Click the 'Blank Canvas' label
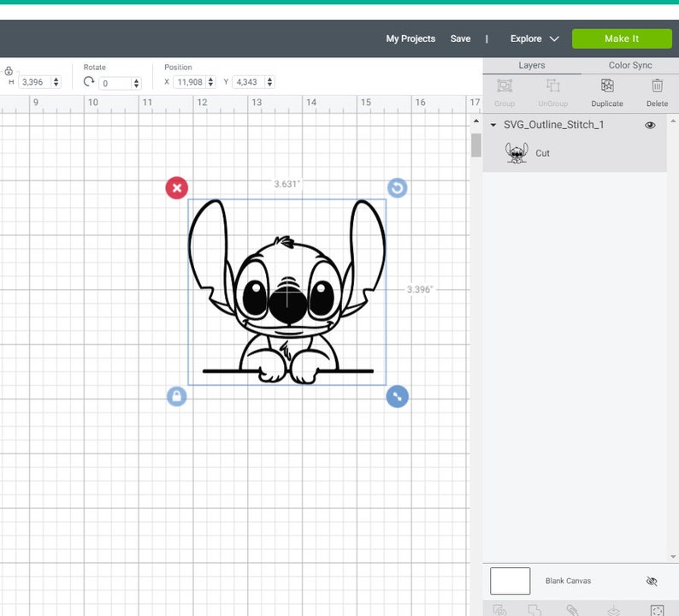This screenshot has height=616, width=679. (568, 581)
